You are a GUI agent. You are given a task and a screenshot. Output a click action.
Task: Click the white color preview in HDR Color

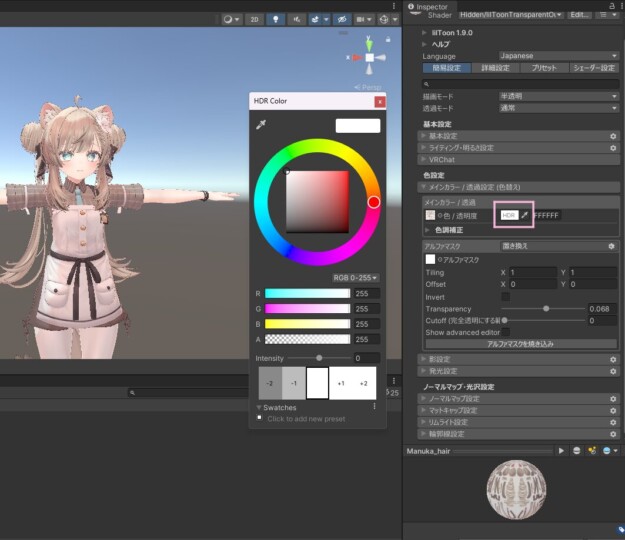[358, 126]
